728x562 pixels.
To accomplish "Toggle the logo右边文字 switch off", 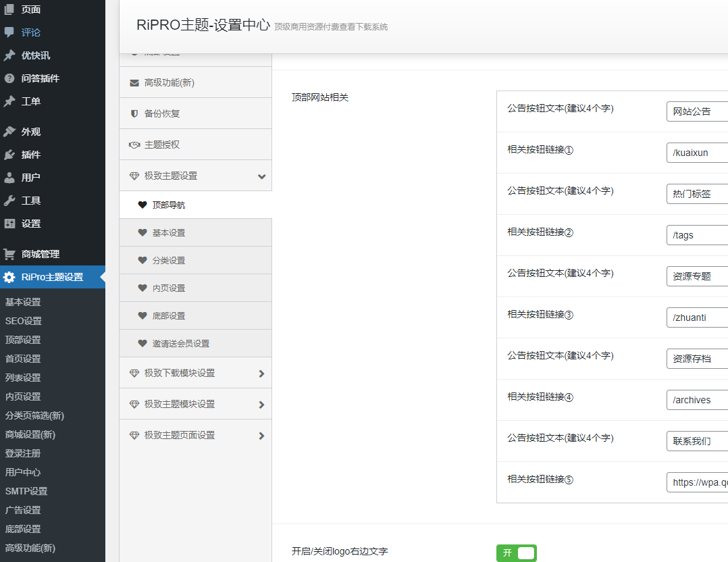I will [517, 553].
